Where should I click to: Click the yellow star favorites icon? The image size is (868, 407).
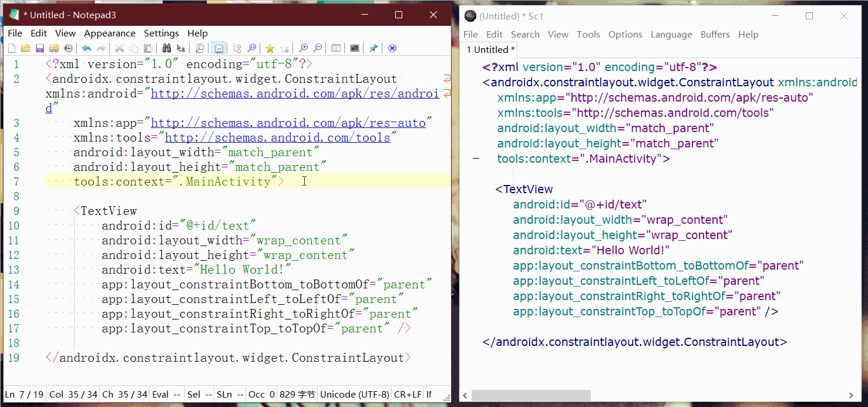click(x=270, y=48)
